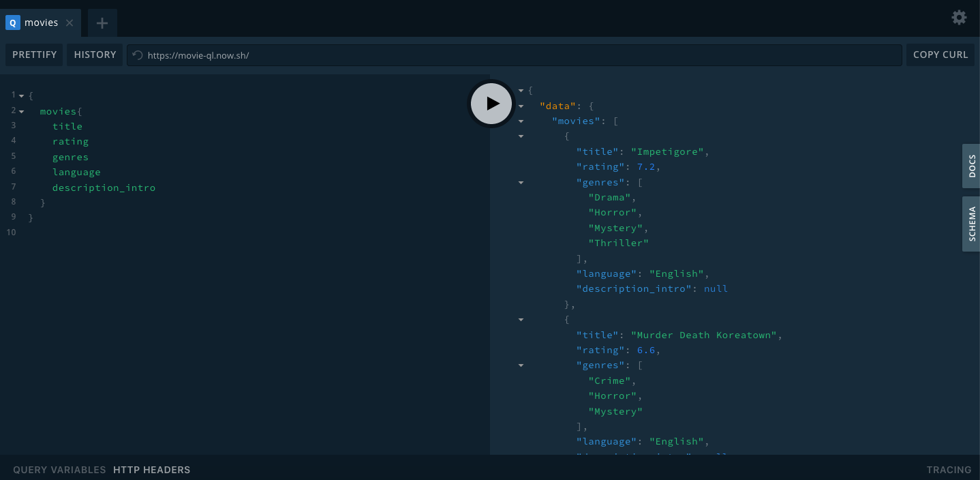The height and width of the screenshot is (480, 980).
Task: Expand the QUERY VARIABLES pane
Action: tap(59, 470)
